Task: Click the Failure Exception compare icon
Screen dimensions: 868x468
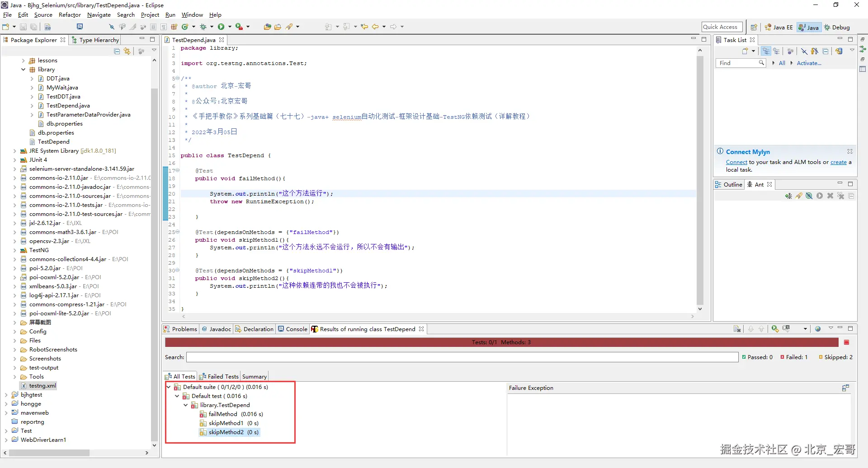Action: point(845,388)
